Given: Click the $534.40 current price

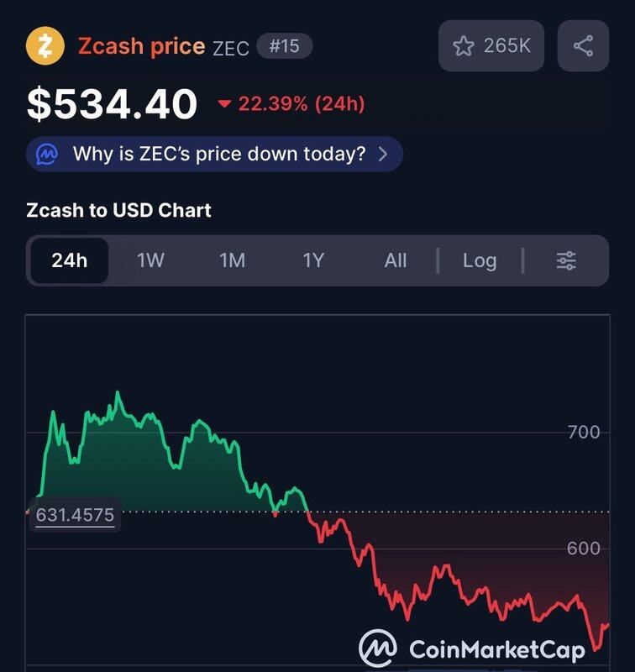Looking at the screenshot, I should pos(113,104).
